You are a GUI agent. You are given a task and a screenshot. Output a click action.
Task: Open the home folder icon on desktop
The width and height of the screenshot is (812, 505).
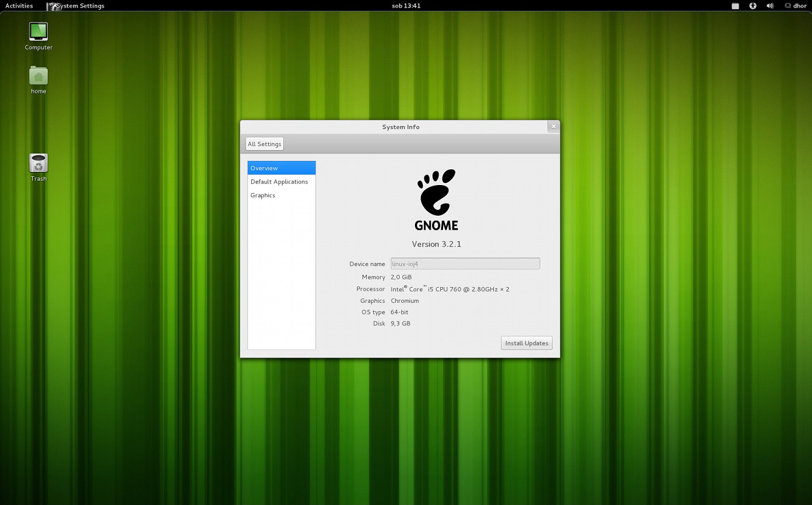[x=38, y=76]
